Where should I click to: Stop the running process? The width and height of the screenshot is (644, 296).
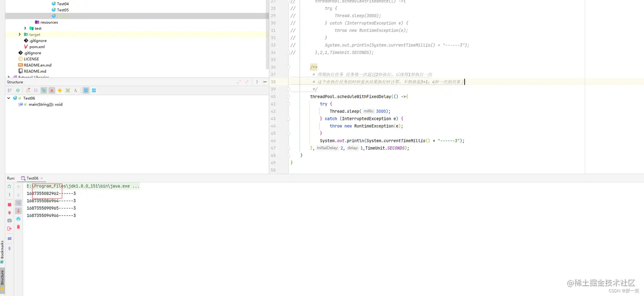tap(9, 205)
